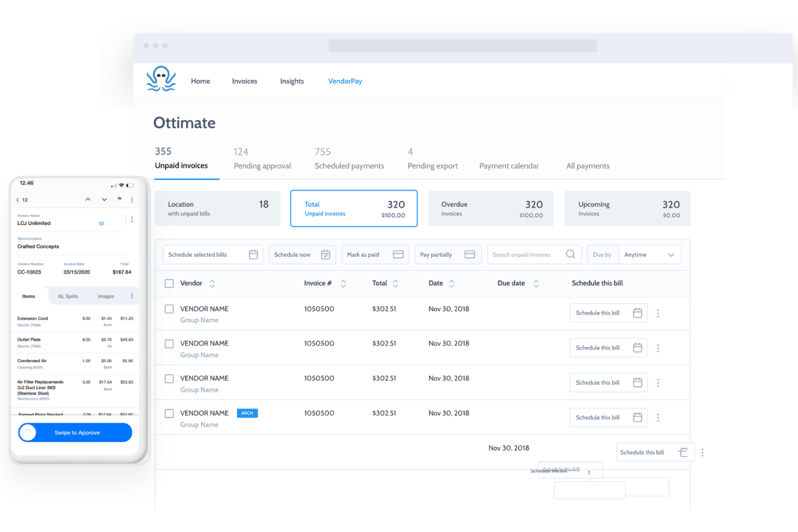The image size is (798, 532).
Task: Click Pay partially button
Action: click(448, 254)
